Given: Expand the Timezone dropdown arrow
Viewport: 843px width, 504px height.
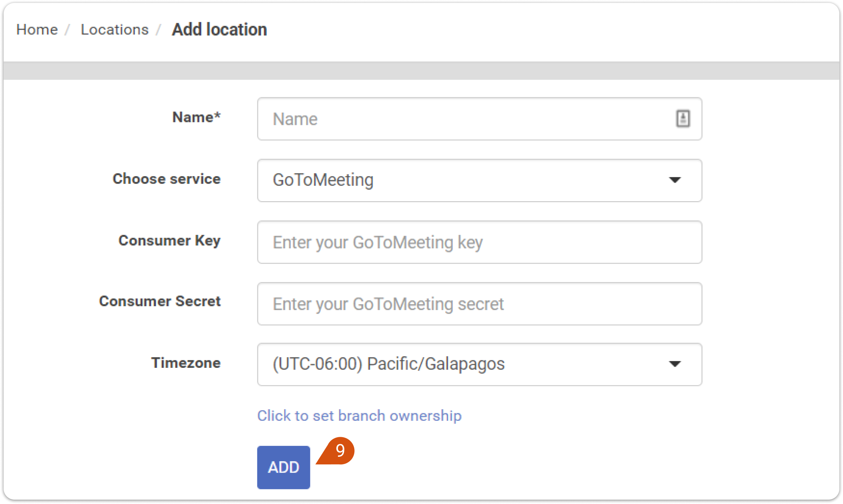Looking at the screenshot, I should pos(675,364).
